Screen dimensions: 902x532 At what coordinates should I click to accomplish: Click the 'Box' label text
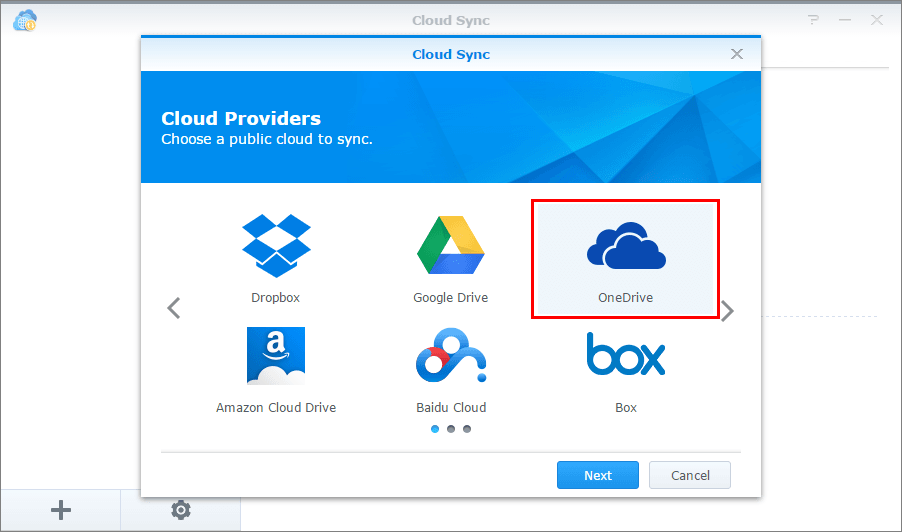pos(626,408)
